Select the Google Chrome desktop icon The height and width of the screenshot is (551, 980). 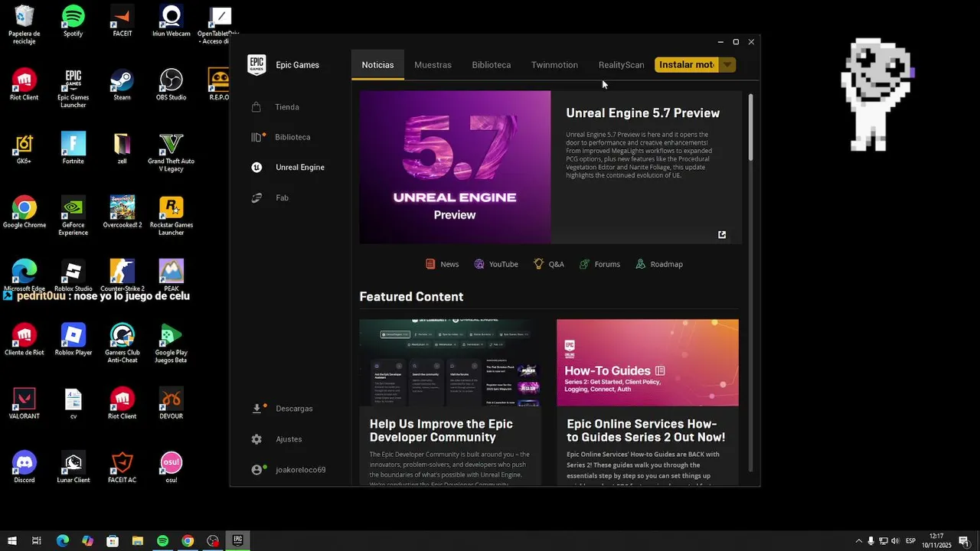click(24, 212)
